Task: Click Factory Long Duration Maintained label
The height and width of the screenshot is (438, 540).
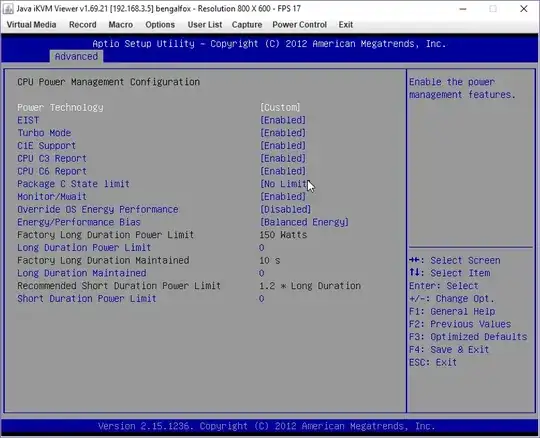Action: click(x=103, y=260)
